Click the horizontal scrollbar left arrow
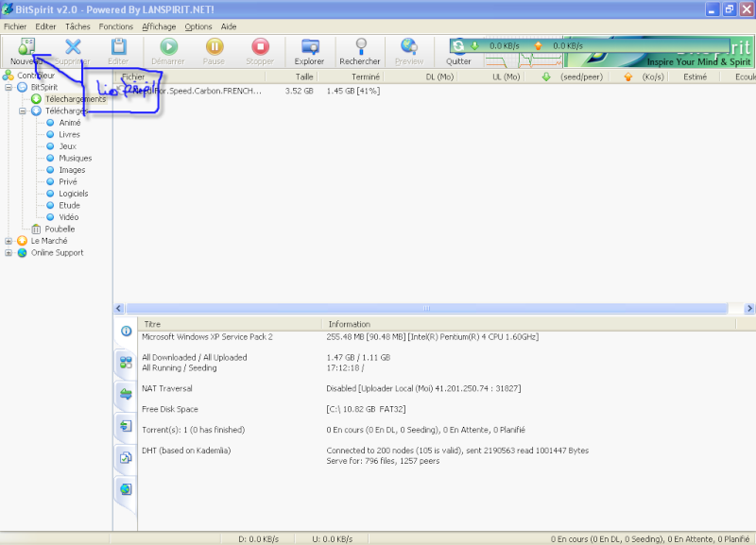 [x=119, y=309]
